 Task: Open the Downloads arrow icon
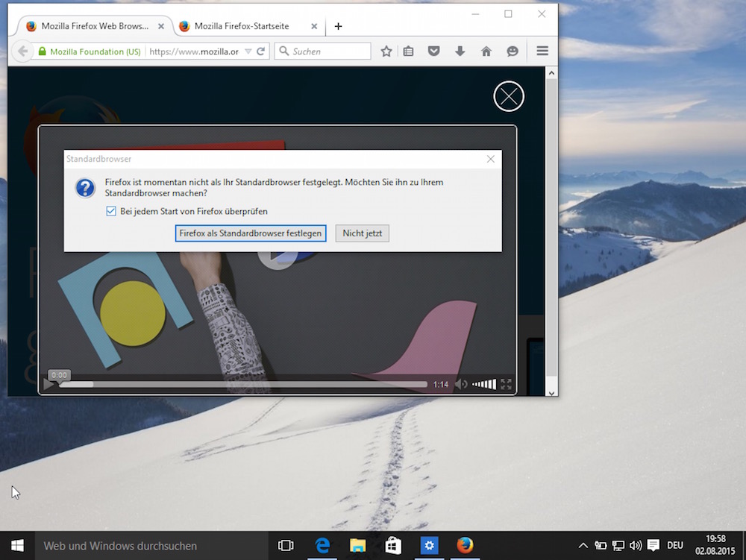click(x=460, y=51)
